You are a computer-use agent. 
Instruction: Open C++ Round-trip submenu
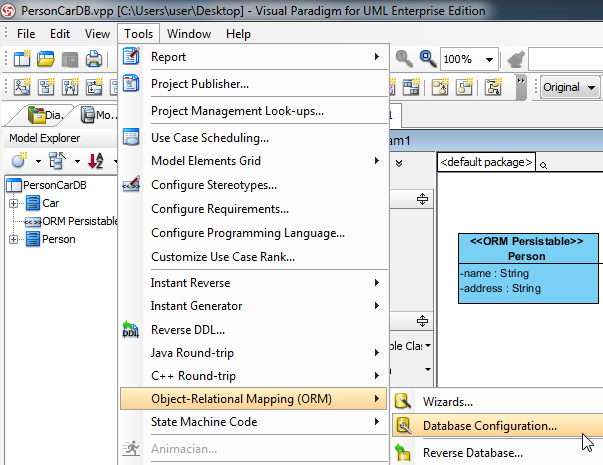(x=254, y=376)
